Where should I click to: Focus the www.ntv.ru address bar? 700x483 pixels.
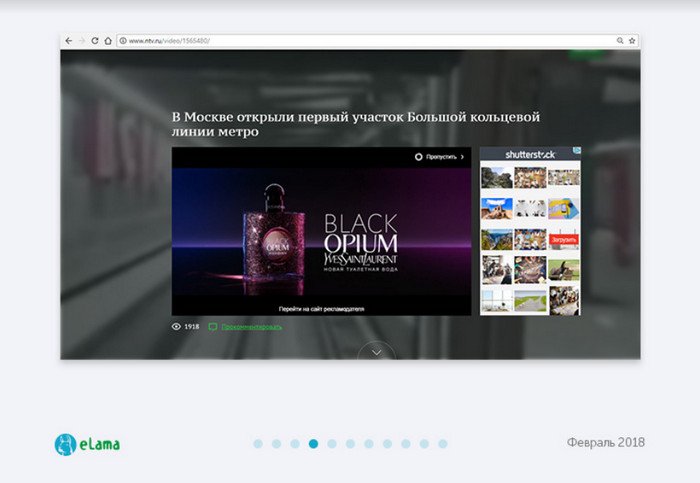click(x=377, y=41)
